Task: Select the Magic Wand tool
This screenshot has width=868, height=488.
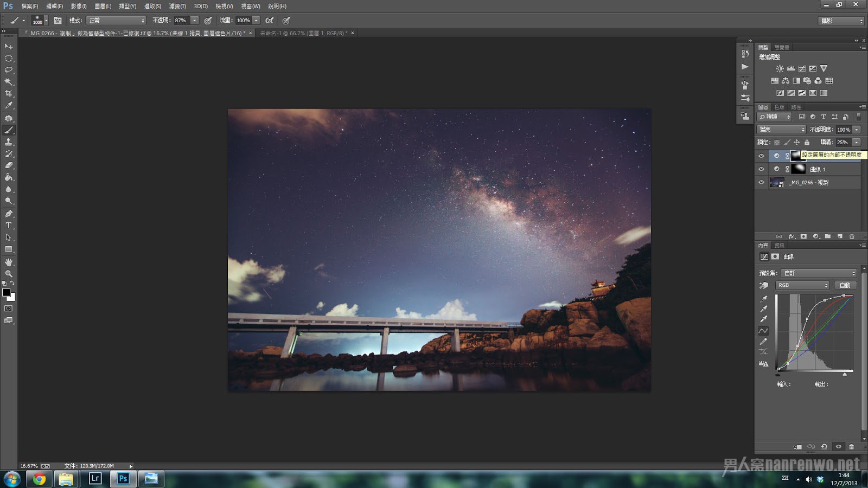Action: 9,82
